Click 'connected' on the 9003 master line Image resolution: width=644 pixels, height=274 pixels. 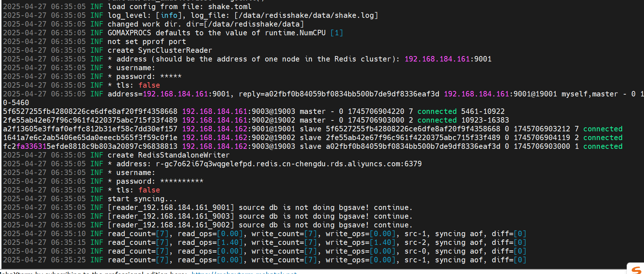pyautogui.click(x=437, y=111)
